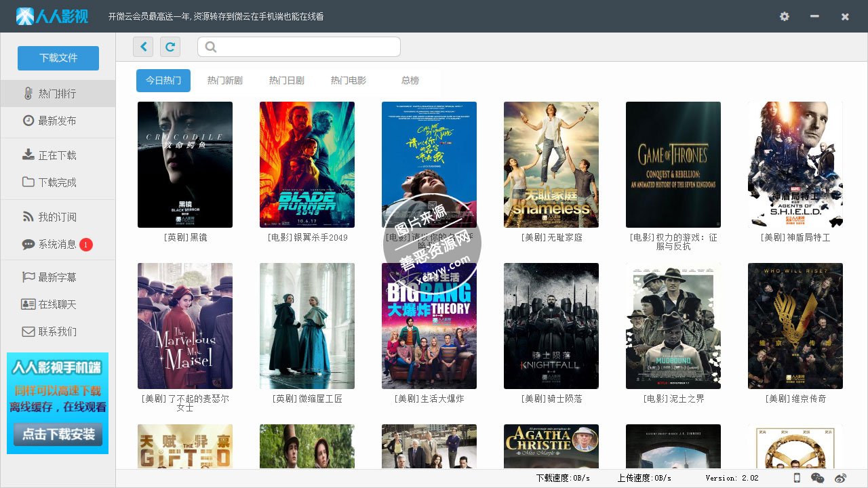Click the 上传速度 status text

tap(644, 478)
